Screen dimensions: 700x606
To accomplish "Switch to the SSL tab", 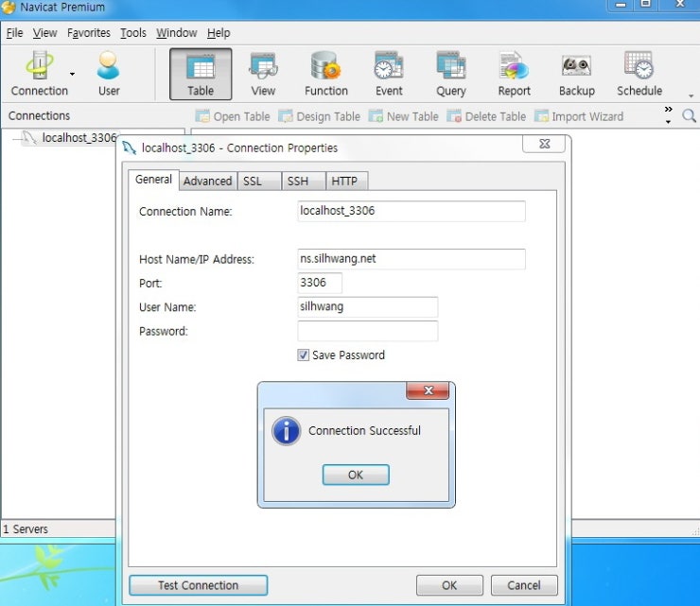I will click(259, 181).
